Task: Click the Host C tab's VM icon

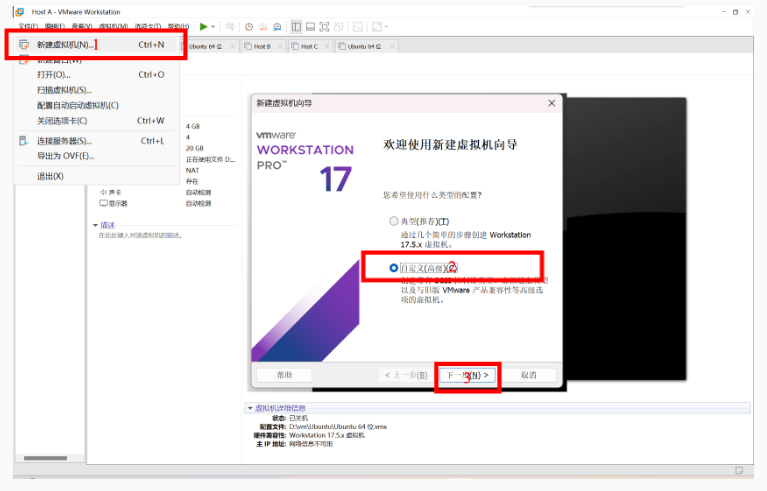Action: click(x=295, y=46)
